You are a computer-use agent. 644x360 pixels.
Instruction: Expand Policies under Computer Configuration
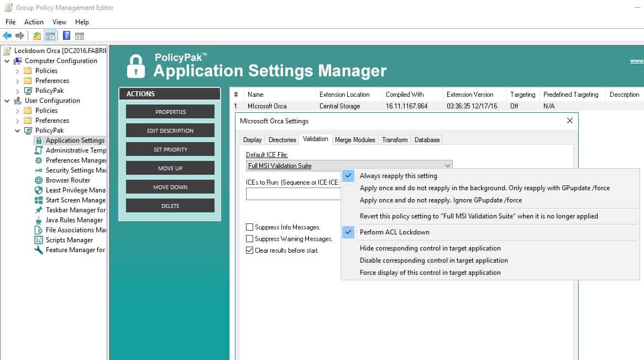17,71
